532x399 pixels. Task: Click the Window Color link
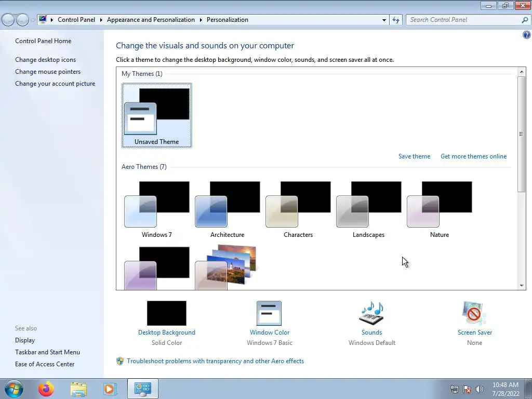tap(270, 332)
